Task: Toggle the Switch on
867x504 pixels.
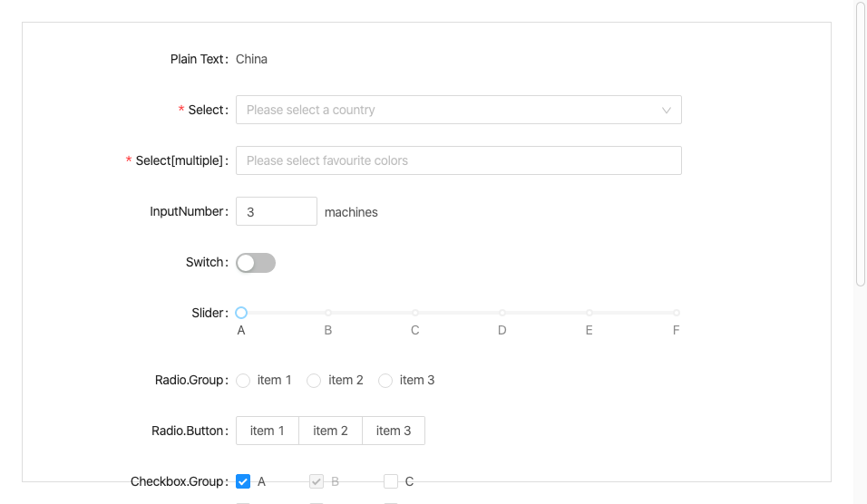Action: click(x=256, y=263)
